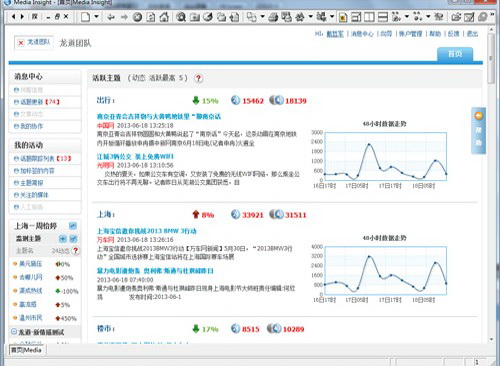
Task: Click the new blank page icon in toolbar
Action: (x=86, y=17)
